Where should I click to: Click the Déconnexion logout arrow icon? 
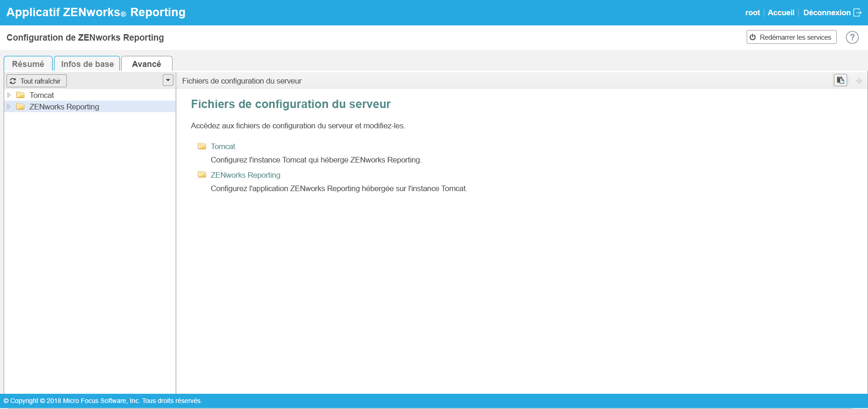[x=857, y=12]
